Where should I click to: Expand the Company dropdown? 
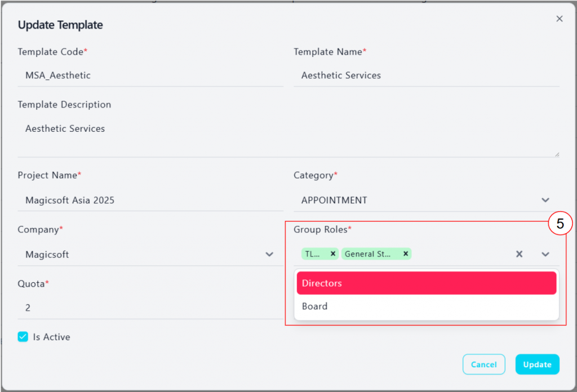269,255
